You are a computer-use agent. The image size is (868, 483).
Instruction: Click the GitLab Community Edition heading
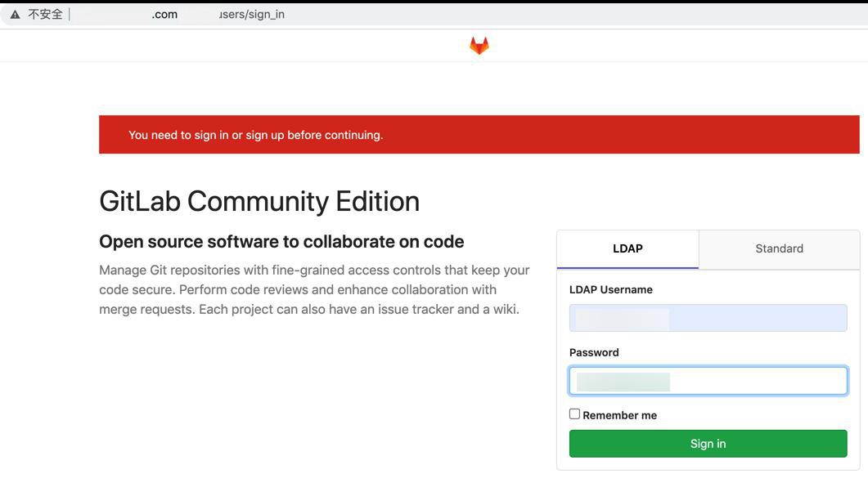(x=259, y=201)
